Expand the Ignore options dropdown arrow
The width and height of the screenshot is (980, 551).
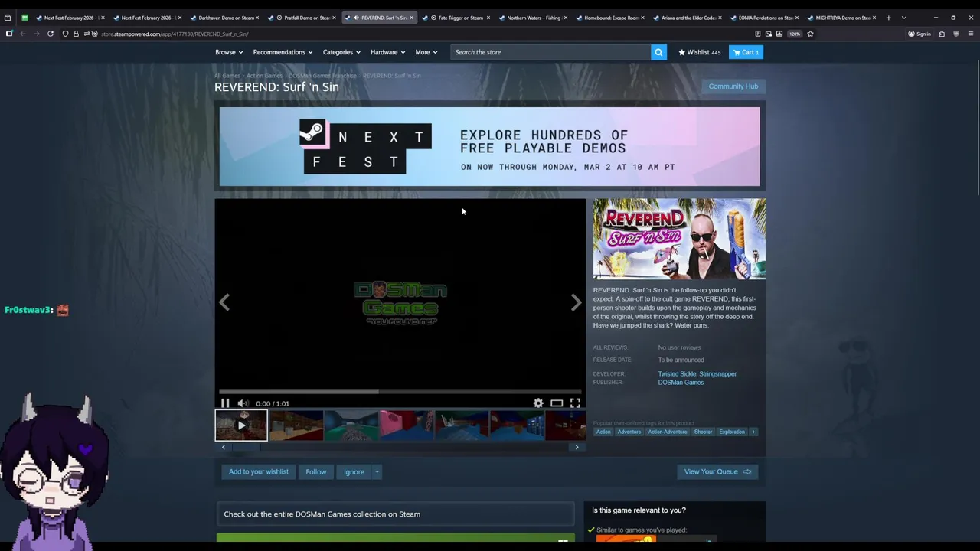pyautogui.click(x=377, y=472)
